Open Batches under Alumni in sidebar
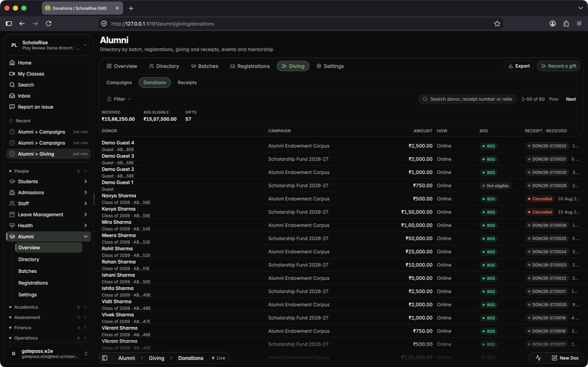 tap(49, 271)
